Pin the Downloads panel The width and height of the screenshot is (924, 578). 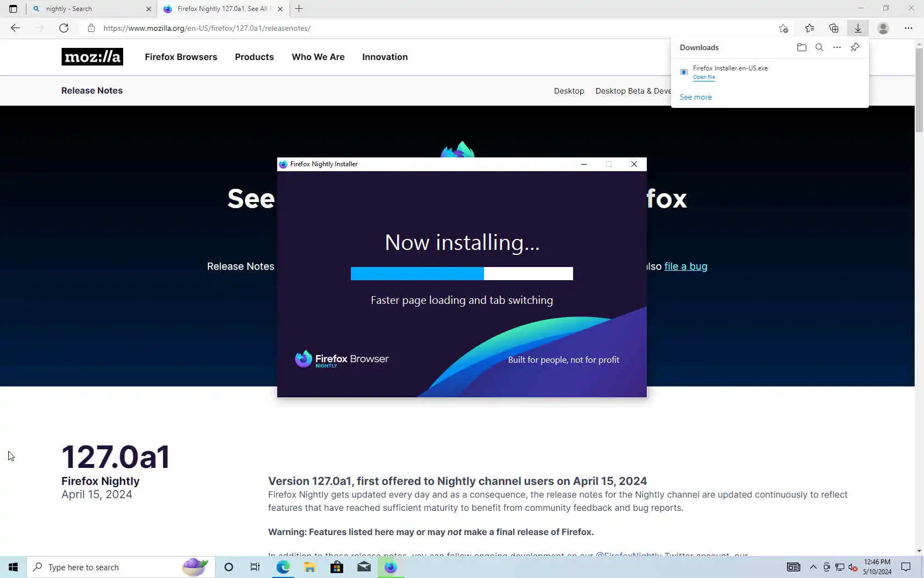coord(855,47)
